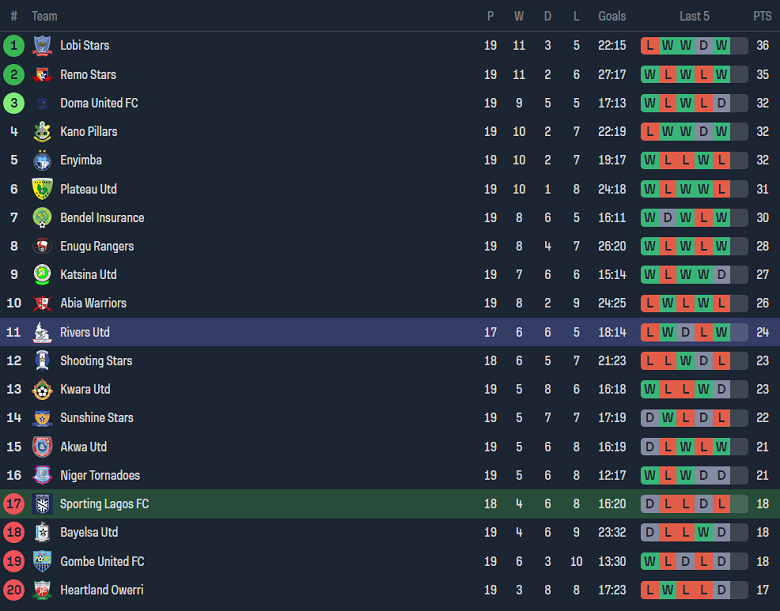The width and height of the screenshot is (780, 611).
Task: Click the Gombe United FC logo
Action: 42,561
